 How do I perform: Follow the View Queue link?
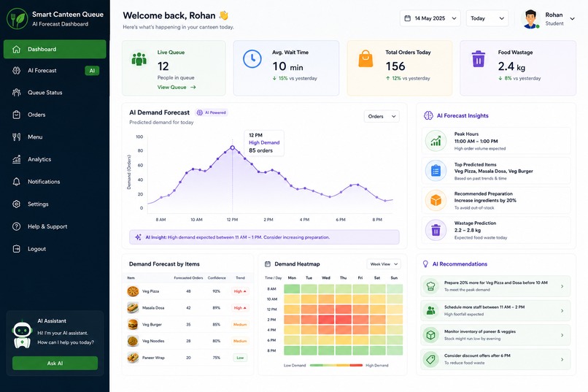click(x=177, y=87)
